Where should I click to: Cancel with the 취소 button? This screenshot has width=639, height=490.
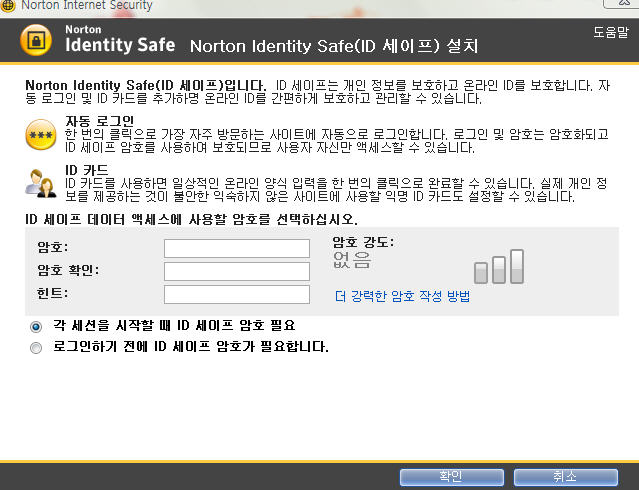[x=566, y=477]
